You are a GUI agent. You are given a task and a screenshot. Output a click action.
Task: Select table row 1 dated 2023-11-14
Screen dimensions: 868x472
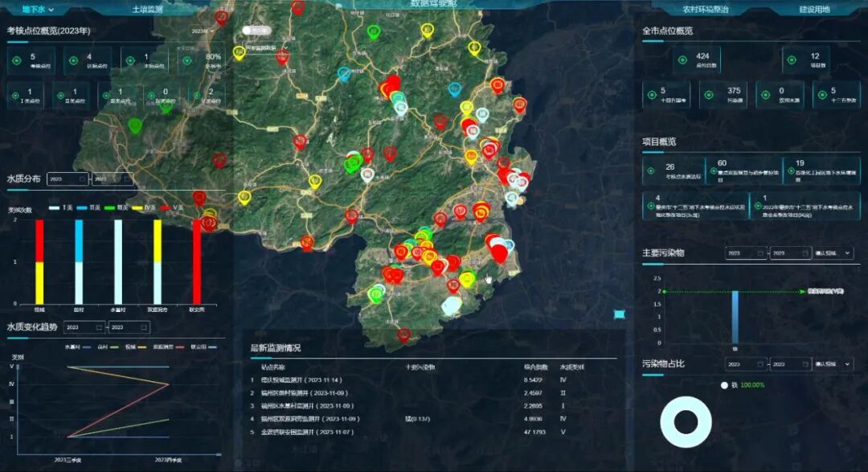433,380
